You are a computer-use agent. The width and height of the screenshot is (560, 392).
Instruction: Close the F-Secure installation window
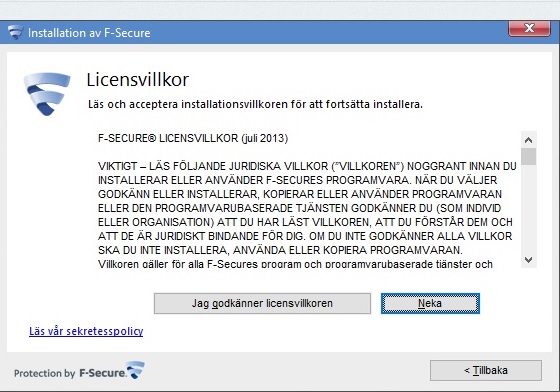pyautogui.click(x=529, y=28)
